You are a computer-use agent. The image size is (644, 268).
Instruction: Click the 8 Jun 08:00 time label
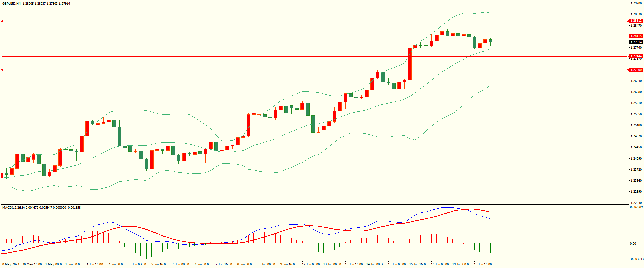click(245, 264)
